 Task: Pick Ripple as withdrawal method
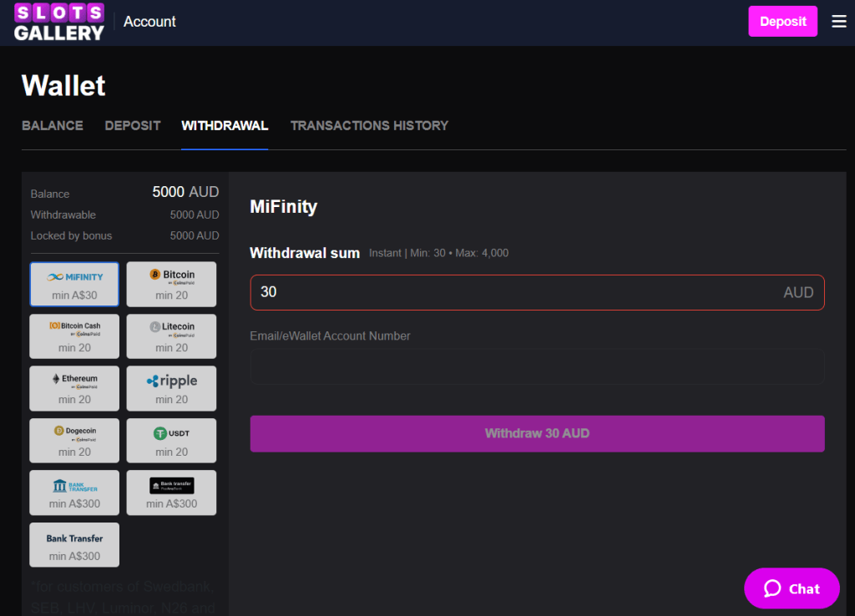click(x=171, y=388)
